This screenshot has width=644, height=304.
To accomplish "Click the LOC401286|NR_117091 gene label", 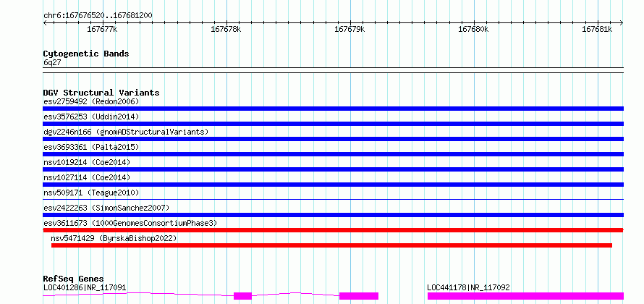I will point(85,287).
